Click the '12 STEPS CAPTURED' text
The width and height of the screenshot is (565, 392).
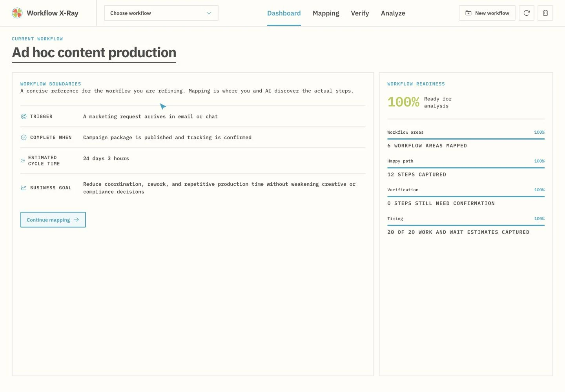click(x=417, y=174)
